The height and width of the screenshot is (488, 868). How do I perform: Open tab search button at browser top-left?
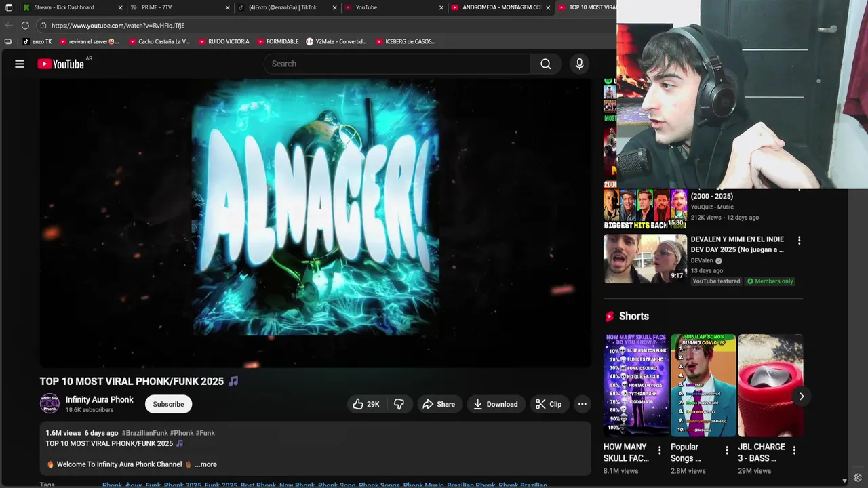pyautogui.click(x=9, y=7)
